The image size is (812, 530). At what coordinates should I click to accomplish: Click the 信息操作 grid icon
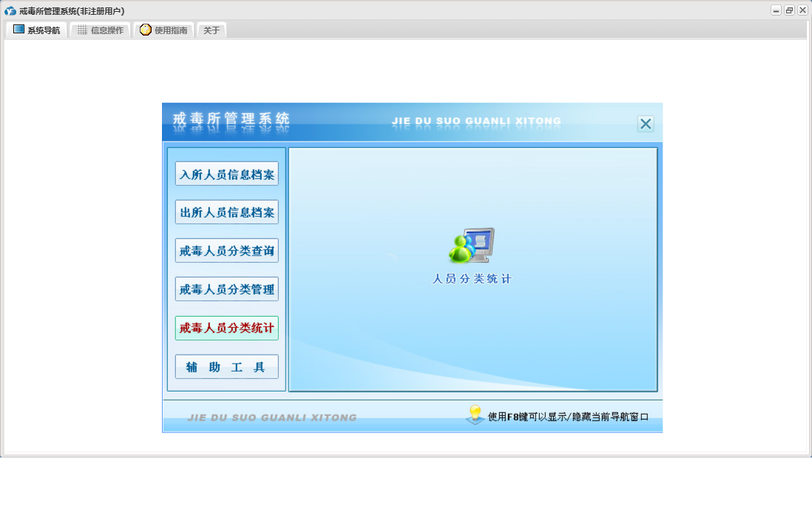pos(82,30)
